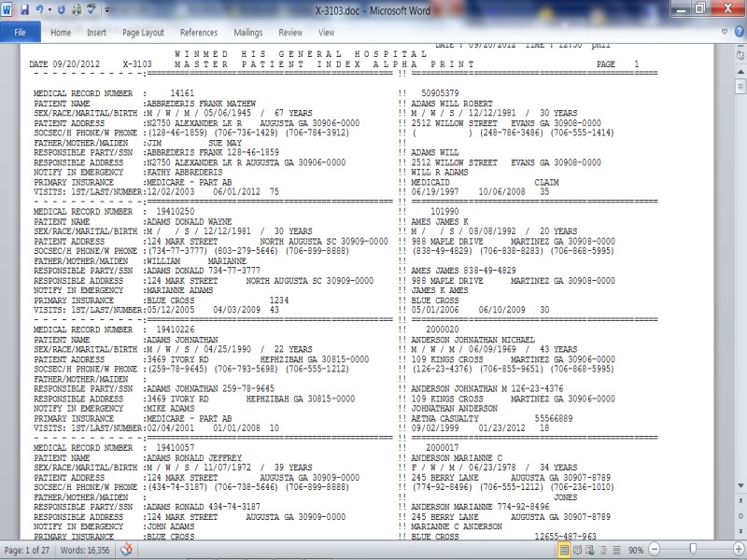Screen dimensions: 747x560
Task: Click record number 19410226
Action: 175,329
